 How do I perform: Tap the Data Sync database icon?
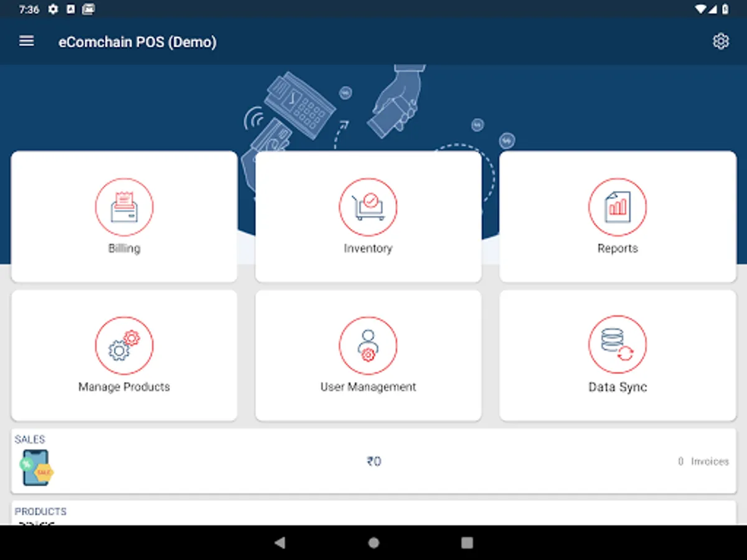coord(618,345)
